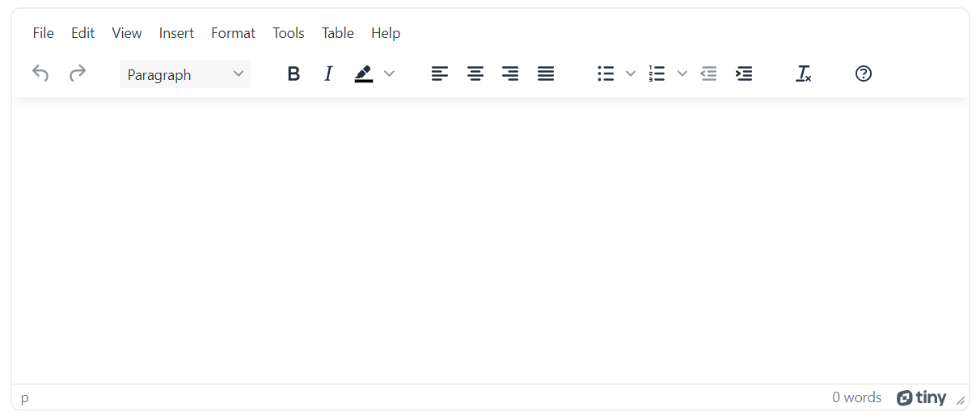Expand numbered list style options
This screenshot has width=980, height=420.
(x=682, y=73)
